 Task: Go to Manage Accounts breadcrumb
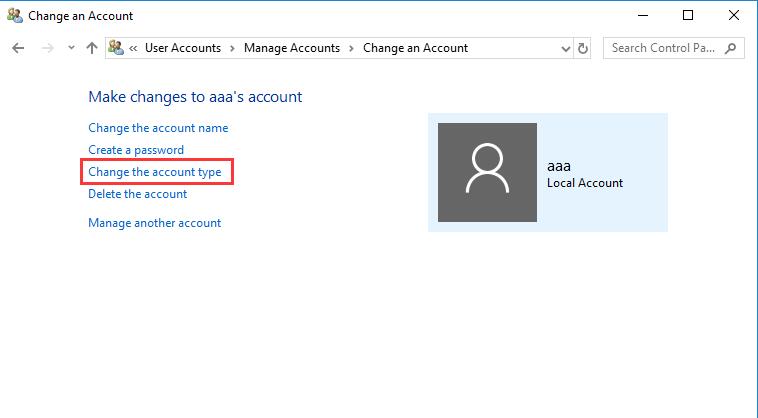pyautogui.click(x=292, y=48)
